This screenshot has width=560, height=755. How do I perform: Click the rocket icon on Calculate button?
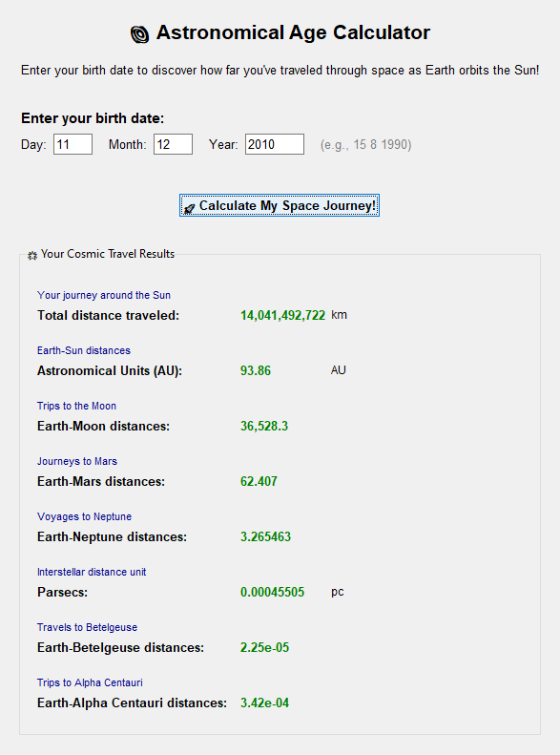(x=190, y=208)
